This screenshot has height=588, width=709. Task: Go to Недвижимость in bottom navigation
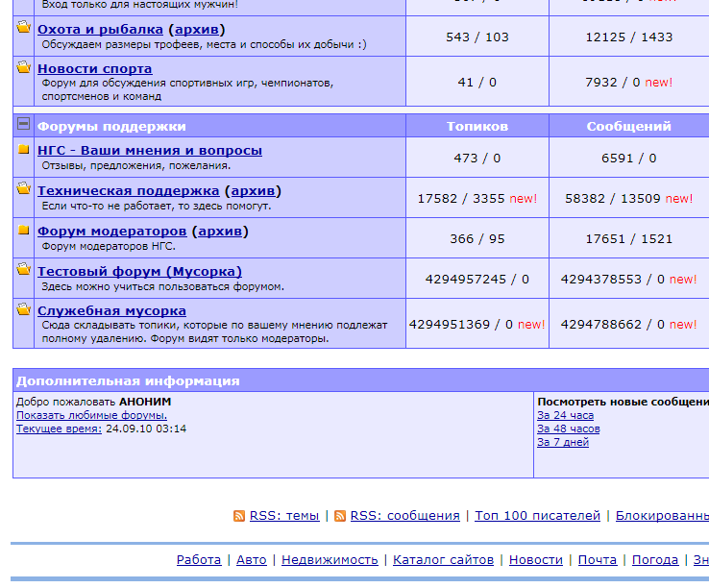[x=329, y=560]
